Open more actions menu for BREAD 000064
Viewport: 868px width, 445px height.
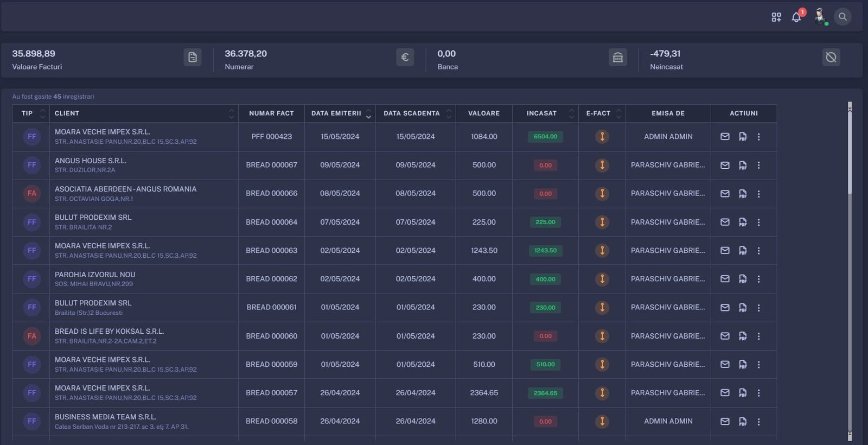758,223
